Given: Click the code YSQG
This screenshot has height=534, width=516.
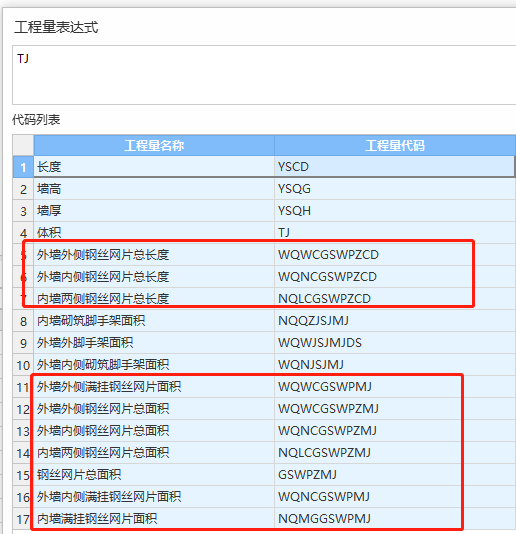Looking at the screenshot, I should click(x=294, y=189).
